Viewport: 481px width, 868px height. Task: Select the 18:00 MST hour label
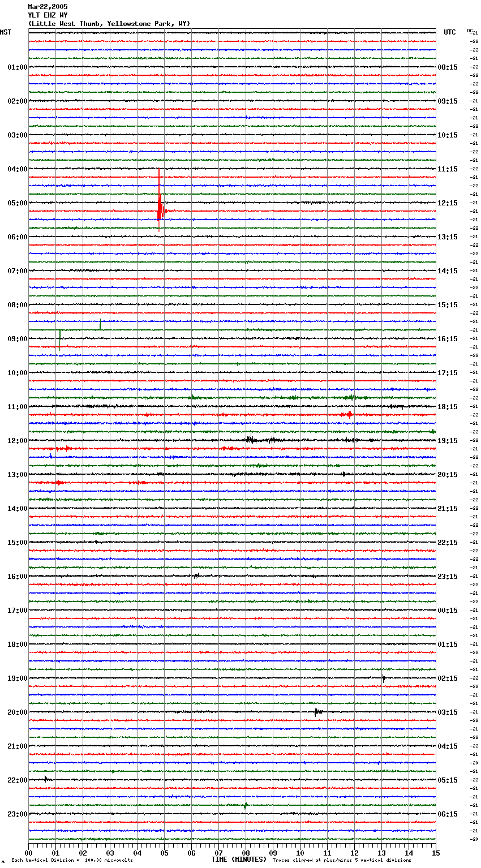click(x=18, y=644)
